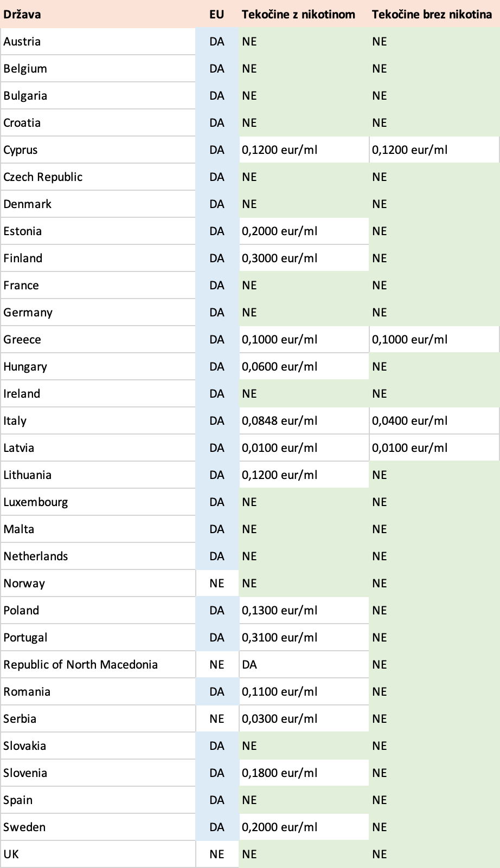Click the Republic of North Macedonia cell

(x=98, y=664)
